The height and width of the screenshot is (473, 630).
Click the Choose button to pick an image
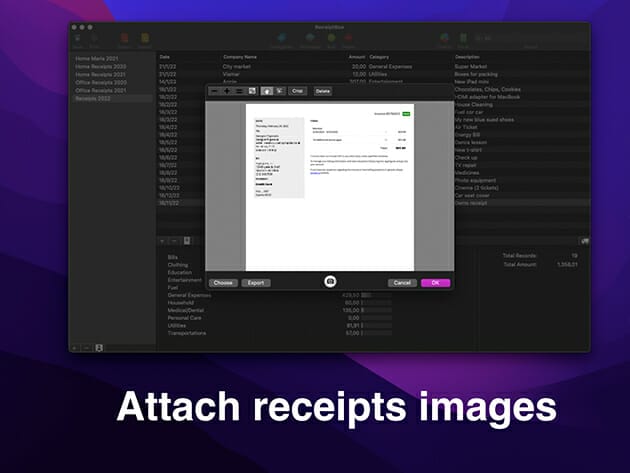[223, 283]
